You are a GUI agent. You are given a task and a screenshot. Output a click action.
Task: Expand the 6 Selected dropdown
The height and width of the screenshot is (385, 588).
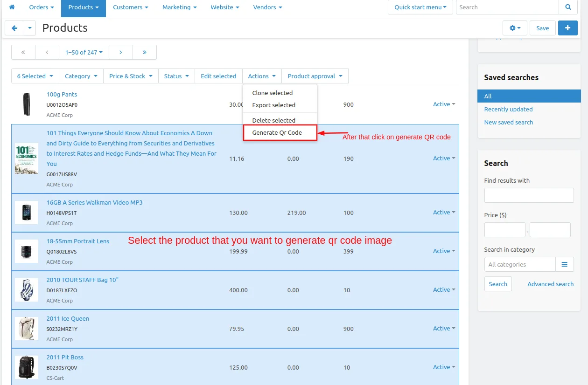[x=35, y=76]
